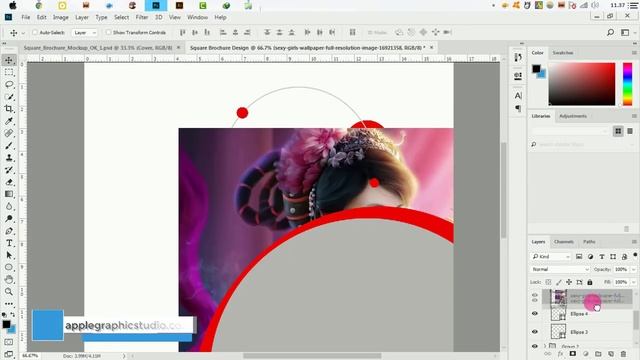Click the Add layer style fx button

[x=560, y=354]
